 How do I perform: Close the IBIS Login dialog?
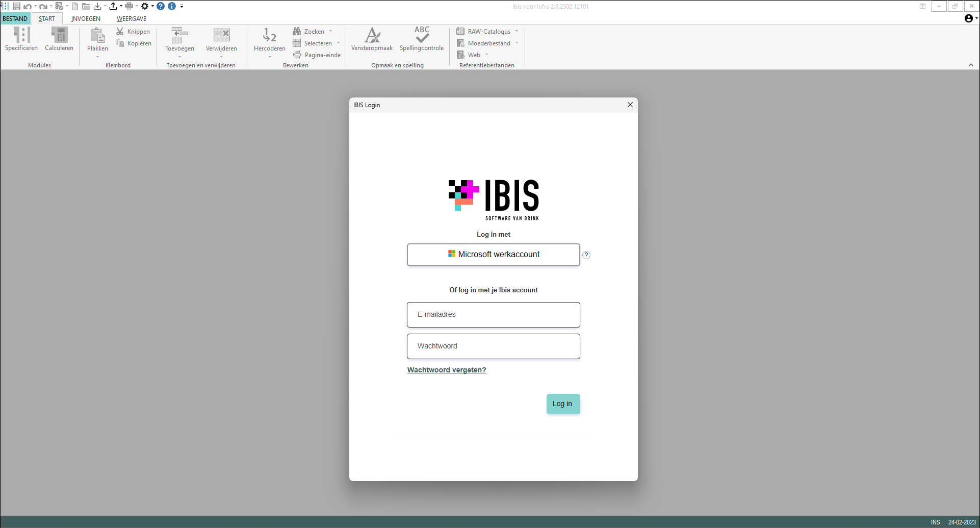pyautogui.click(x=630, y=105)
